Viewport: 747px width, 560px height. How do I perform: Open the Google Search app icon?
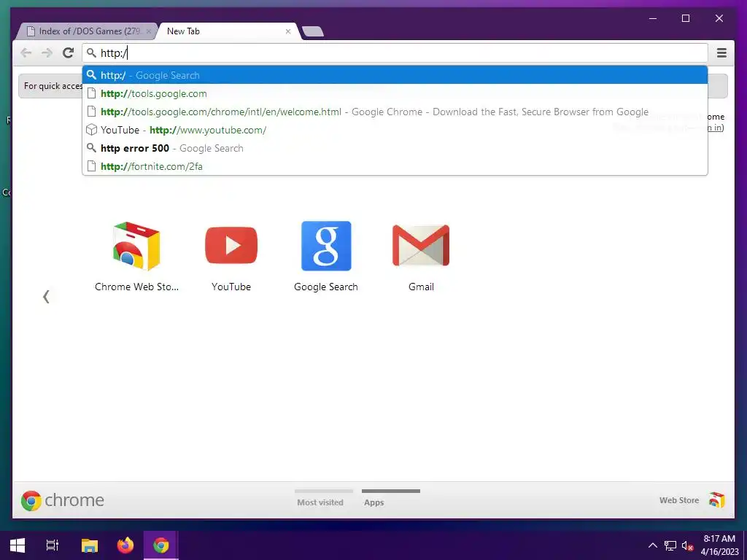326,246
